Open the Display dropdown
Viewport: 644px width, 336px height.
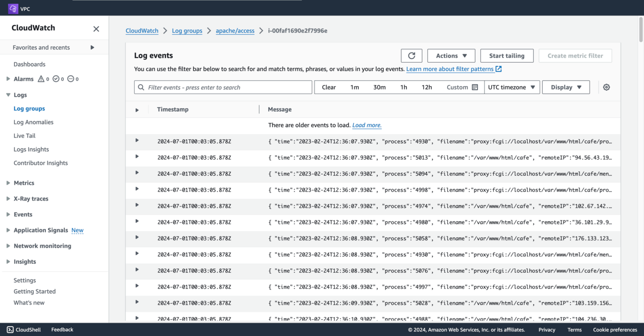pyautogui.click(x=566, y=87)
